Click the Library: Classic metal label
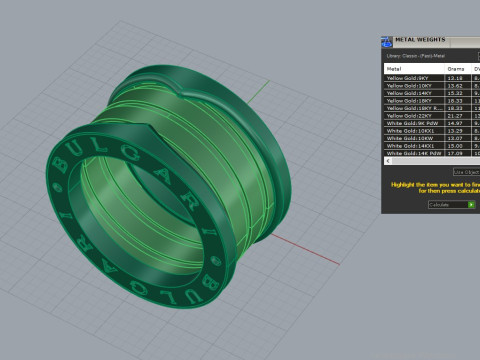The width and height of the screenshot is (480, 360). (x=416, y=56)
